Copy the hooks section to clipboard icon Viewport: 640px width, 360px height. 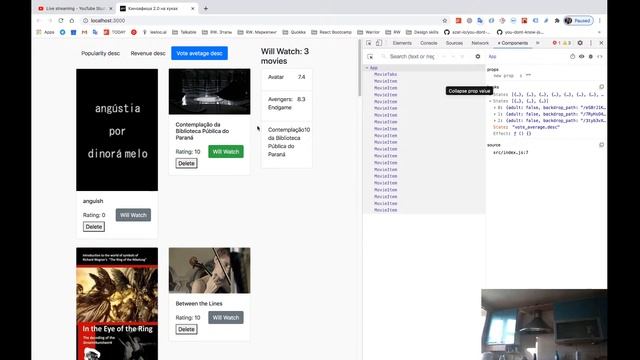pyautogui.click(x=602, y=87)
